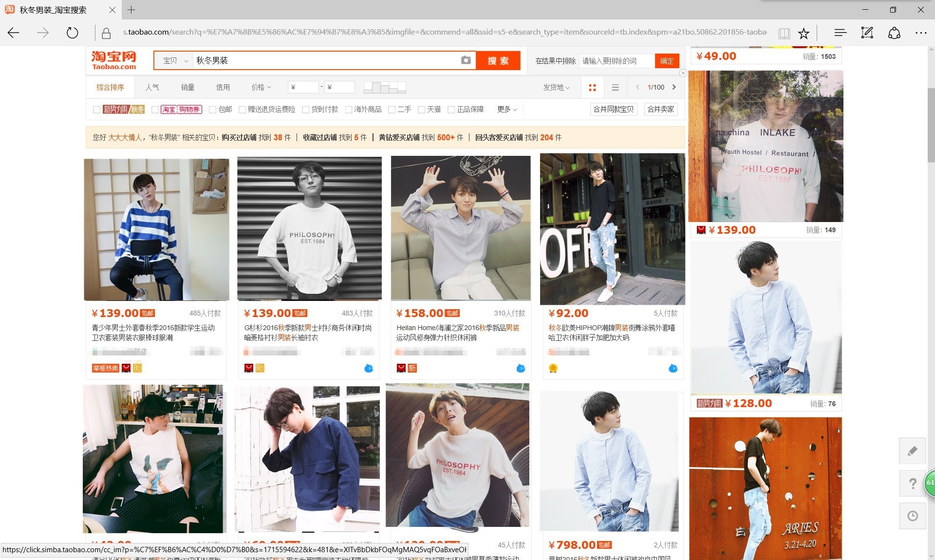This screenshot has height=560, width=935.
Task: Open the feedback pencil icon
Action: [912, 450]
